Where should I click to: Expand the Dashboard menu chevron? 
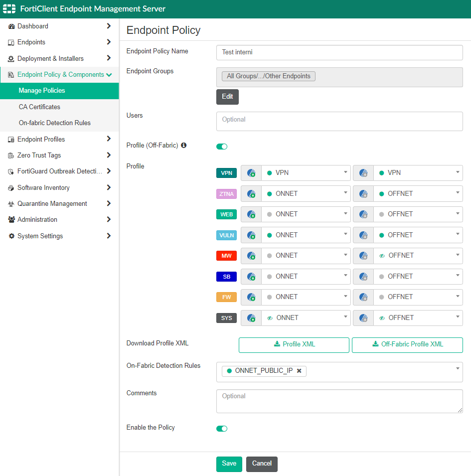tap(109, 26)
